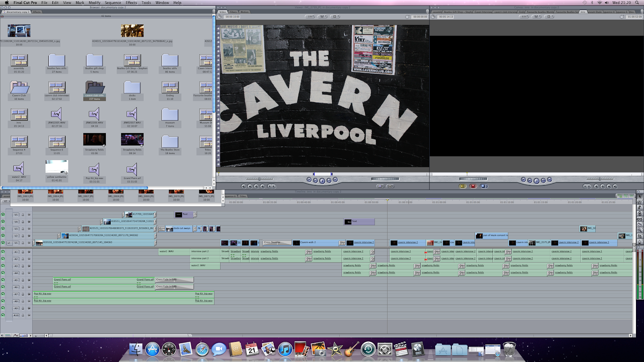The height and width of the screenshot is (362, 644).
Task: Open the Viewer playhead sync pop-up
Action: tap(322, 17)
